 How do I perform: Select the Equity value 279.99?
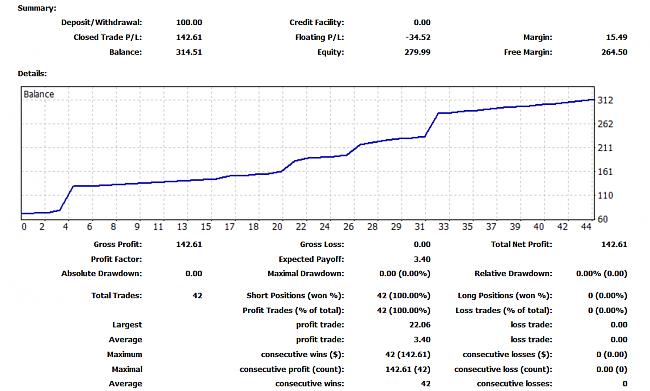417,52
